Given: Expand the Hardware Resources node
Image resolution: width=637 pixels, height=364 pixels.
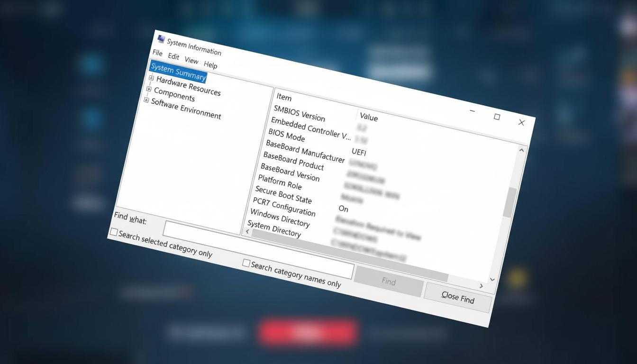Looking at the screenshot, I should pyautogui.click(x=151, y=78).
